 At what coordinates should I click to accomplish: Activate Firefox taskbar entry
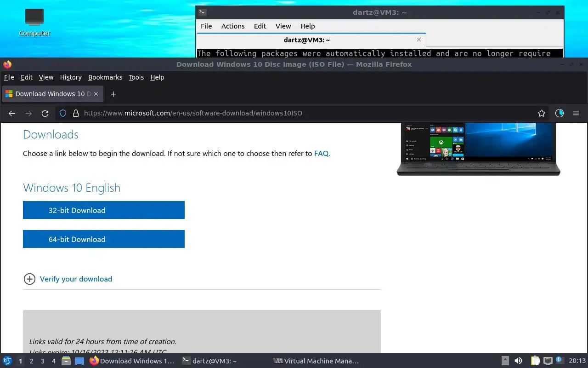tap(132, 361)
